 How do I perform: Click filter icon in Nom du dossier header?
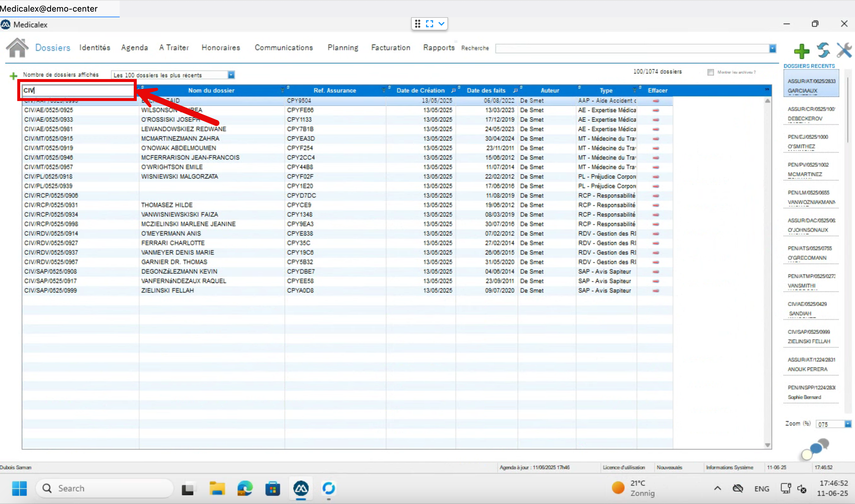point(282,90)
